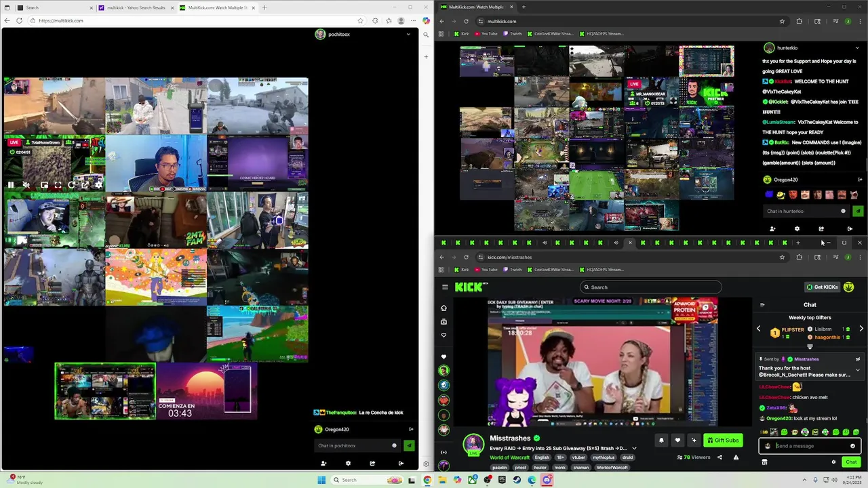This screenshot has width=868, height=488.
Task: Collapse chat panel icon below pochitoox chat
Action: (401, 464)
